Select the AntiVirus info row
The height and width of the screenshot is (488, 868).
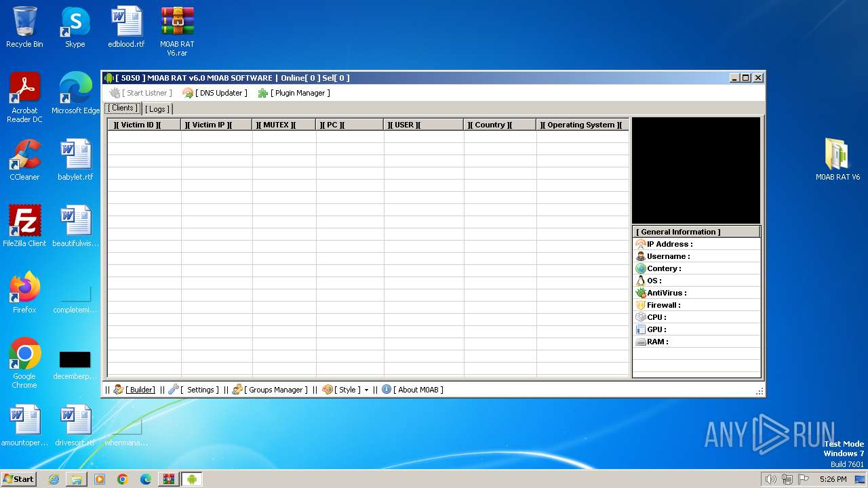coord(696,293)
